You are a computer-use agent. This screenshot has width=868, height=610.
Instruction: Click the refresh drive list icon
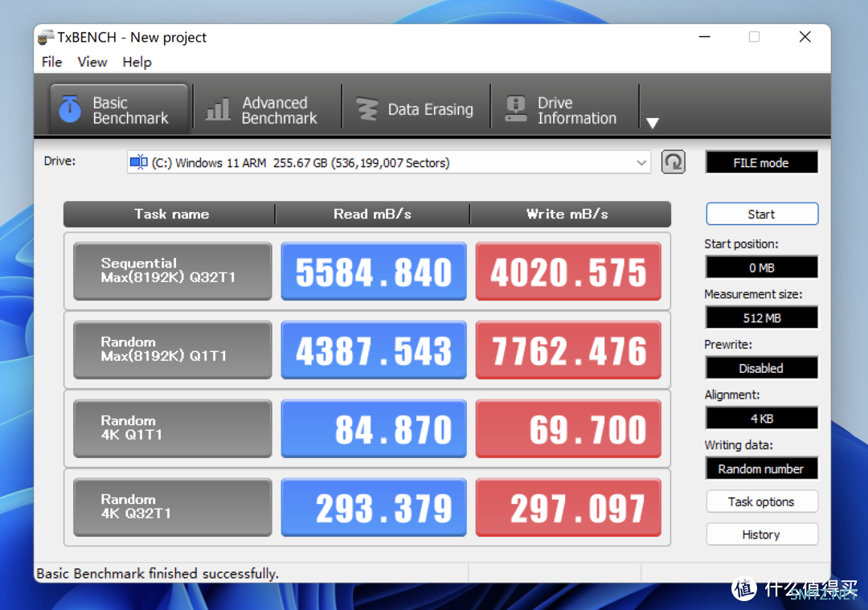pyautogui.click(x=674, y=162)
